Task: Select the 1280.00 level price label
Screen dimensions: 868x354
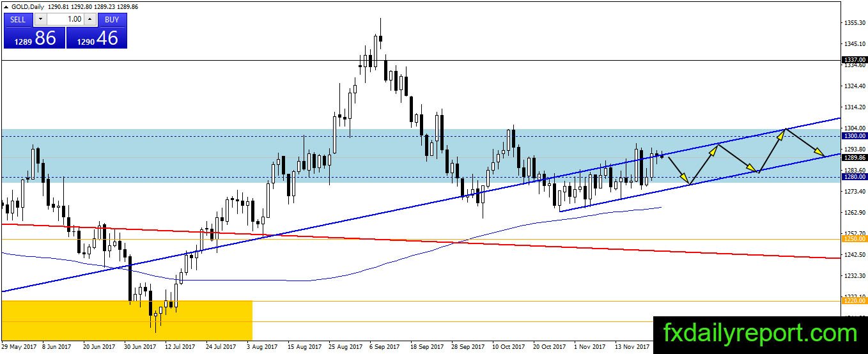Action: click(854, 177)
